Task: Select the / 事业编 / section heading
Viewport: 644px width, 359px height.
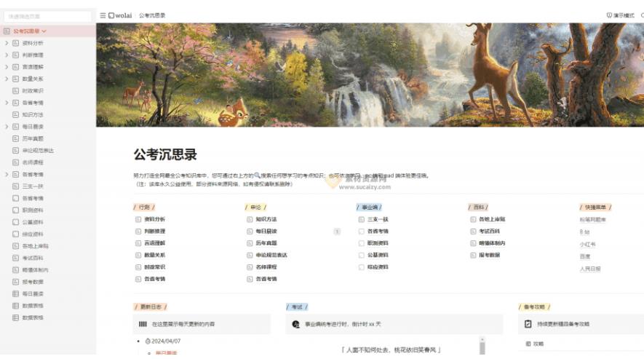Action: click(369, 208)
